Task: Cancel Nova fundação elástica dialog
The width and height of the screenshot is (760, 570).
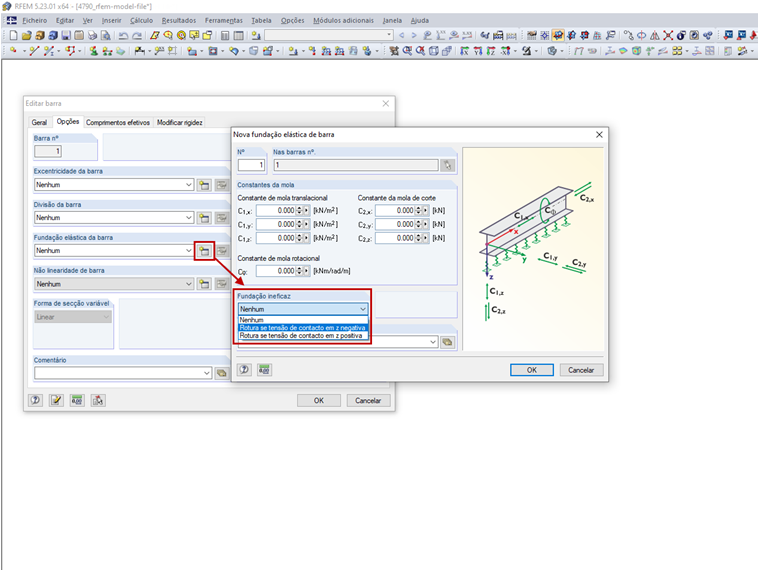Action: [x=581, y=370]
